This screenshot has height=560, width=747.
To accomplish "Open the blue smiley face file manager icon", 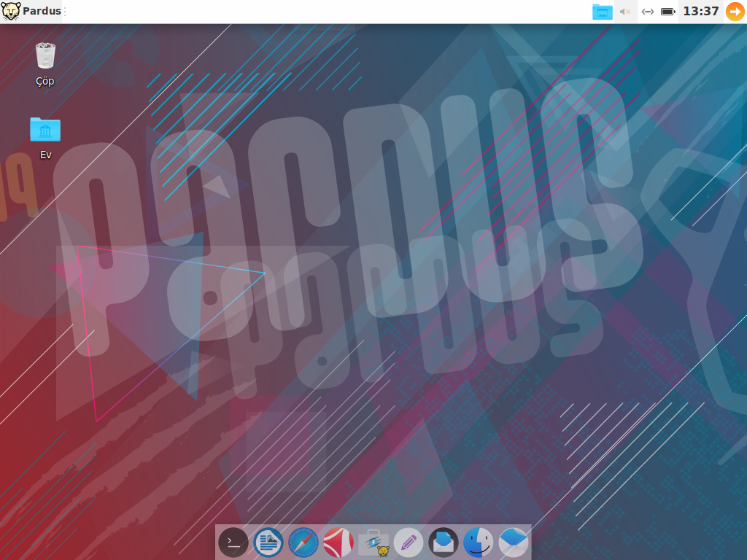I will [479, 542].
